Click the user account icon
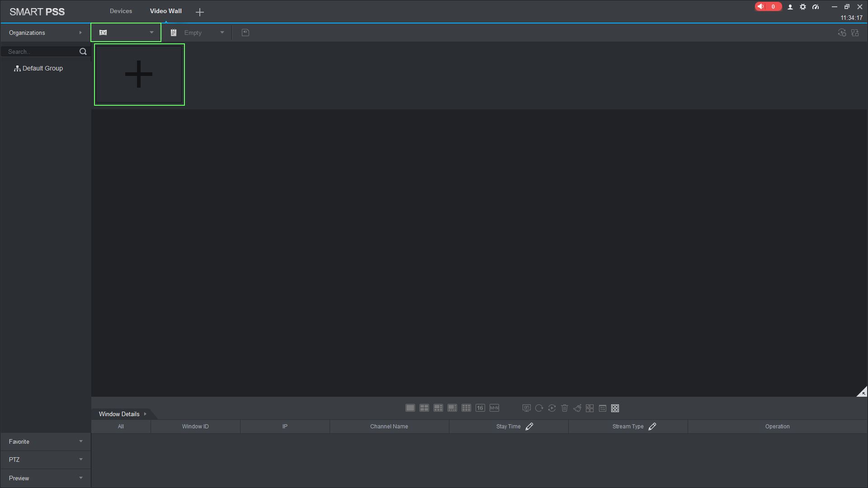The height and width of the screenshot is (488, 868). [x=790, y=7]
